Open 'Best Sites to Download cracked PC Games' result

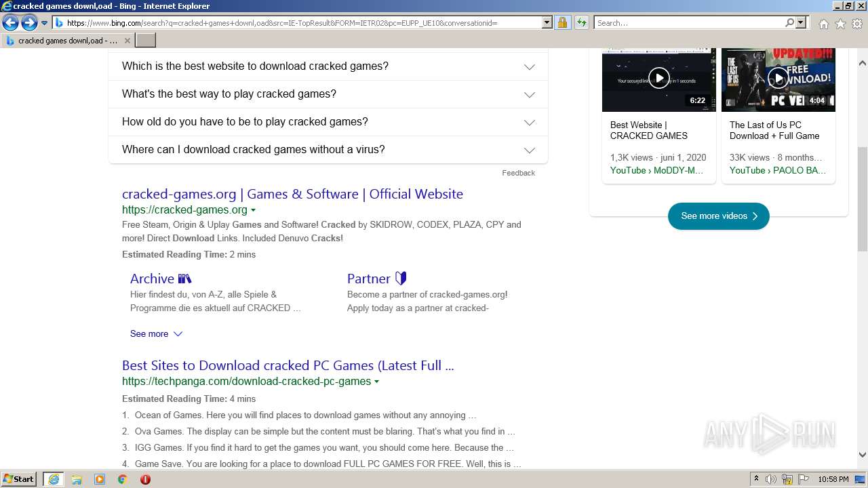pos(288,365)
